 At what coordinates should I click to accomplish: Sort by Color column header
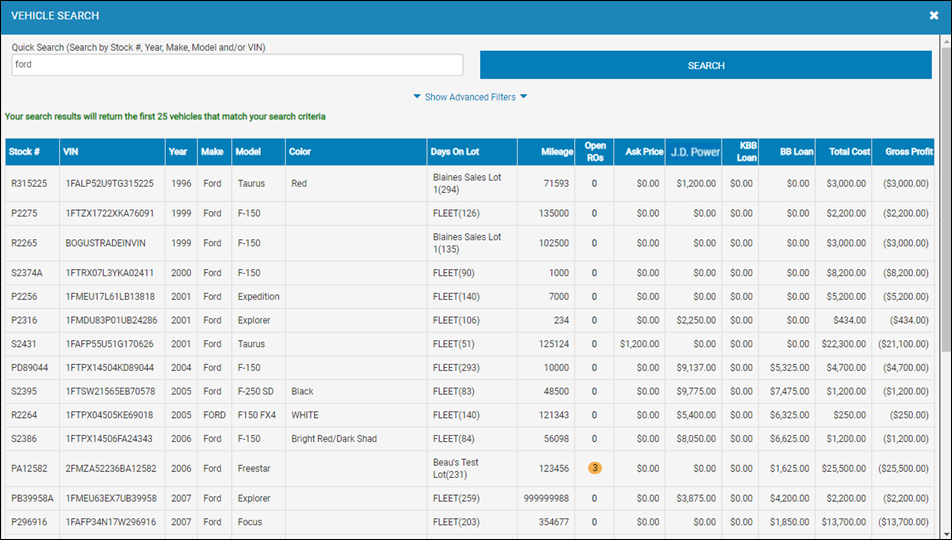(356, 152)
